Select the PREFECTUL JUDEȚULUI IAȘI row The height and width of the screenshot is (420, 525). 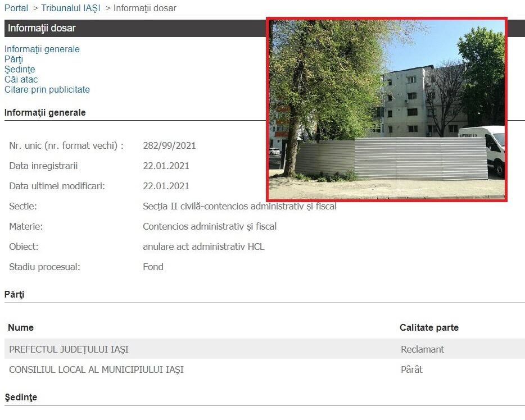pyautogui.click(x=265, y=349)
